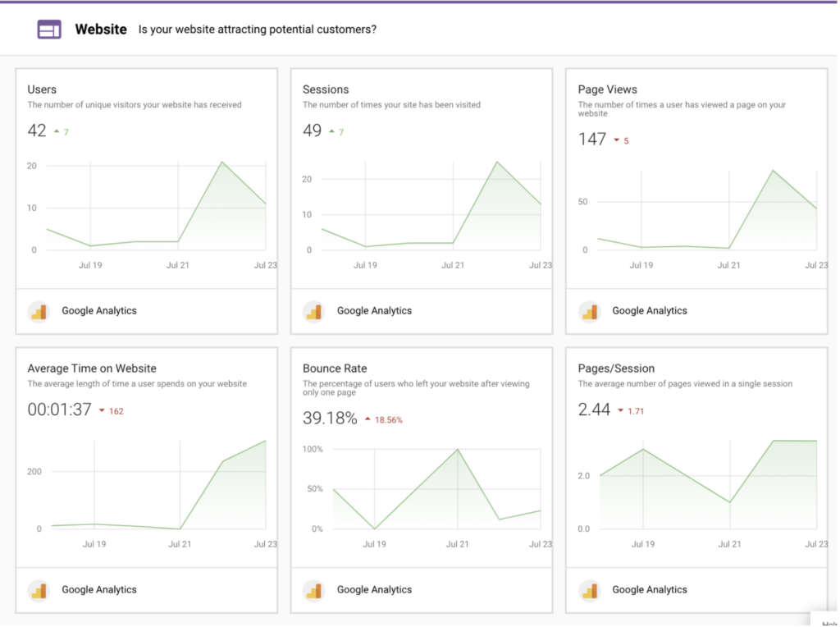Click Google Analytics icon in Sessions card

(313, 311)
